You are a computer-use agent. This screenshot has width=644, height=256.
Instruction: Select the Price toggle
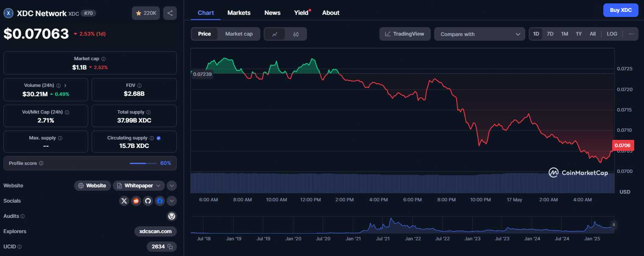[x=204, y=34]
